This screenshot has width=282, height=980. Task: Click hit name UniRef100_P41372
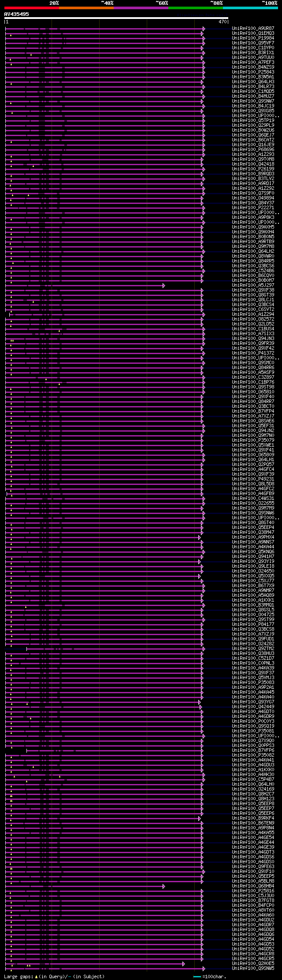pos(253,353)
